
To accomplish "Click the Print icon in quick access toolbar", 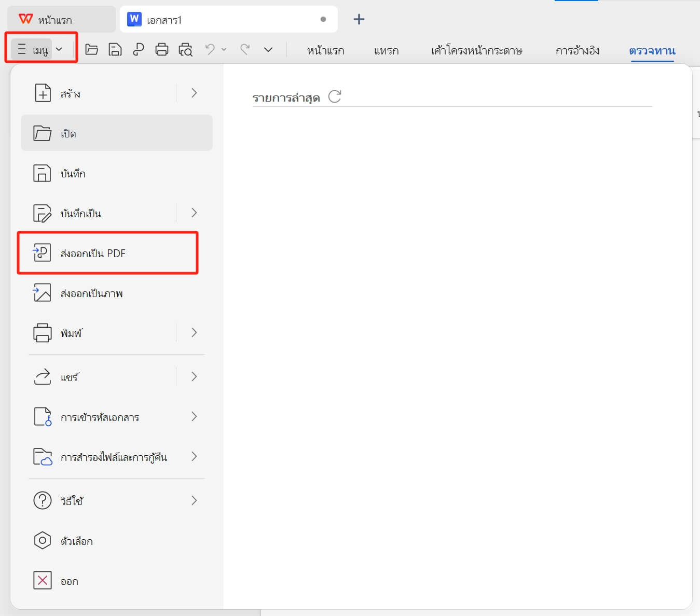I will [x=162, y=49].
